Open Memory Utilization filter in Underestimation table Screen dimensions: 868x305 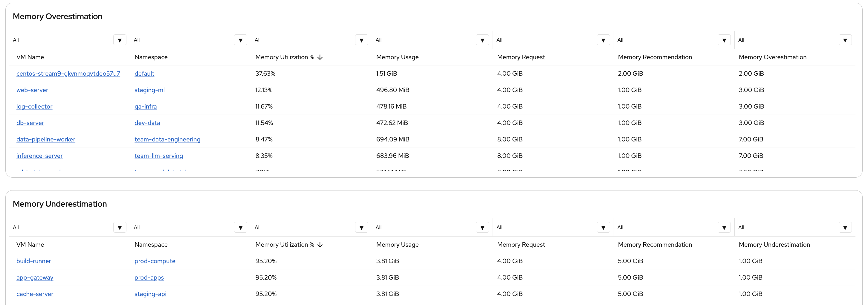pos(362,228)
